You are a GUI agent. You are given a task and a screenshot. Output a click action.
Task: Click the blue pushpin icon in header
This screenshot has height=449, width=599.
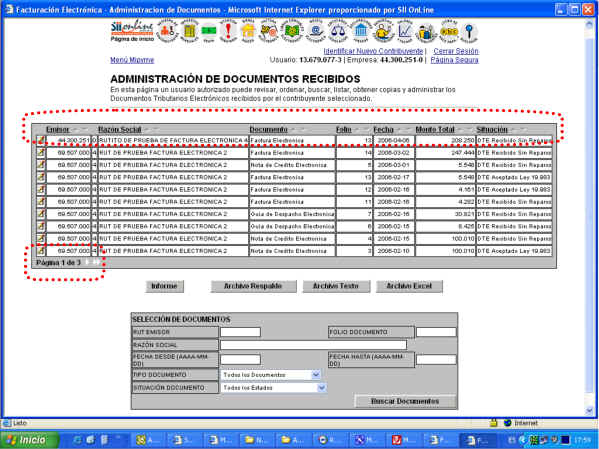(469, 32)
